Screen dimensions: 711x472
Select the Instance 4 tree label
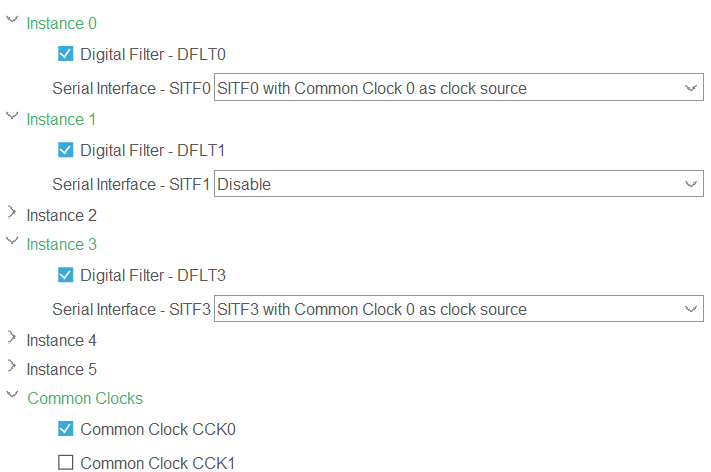coord(61,340)
